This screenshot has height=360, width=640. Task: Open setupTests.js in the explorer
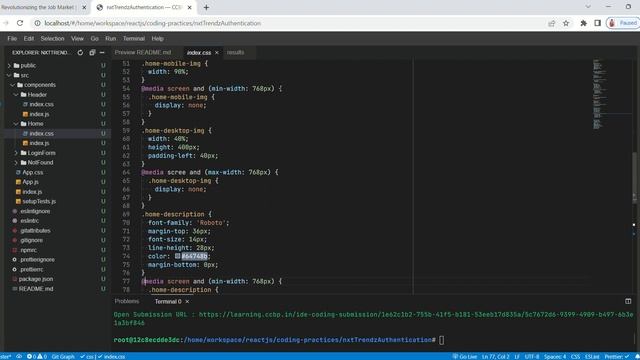(x=39, y=202)
